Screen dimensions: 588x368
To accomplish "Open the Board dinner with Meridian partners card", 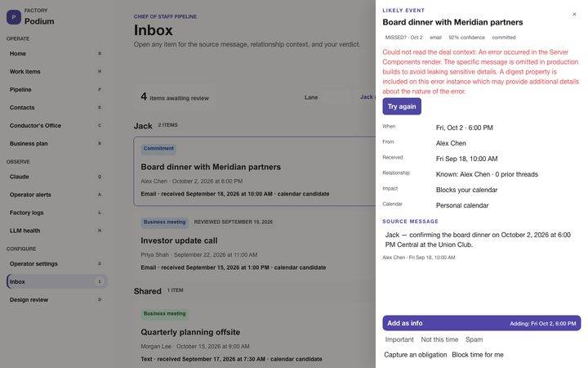I will click(254, 171).
